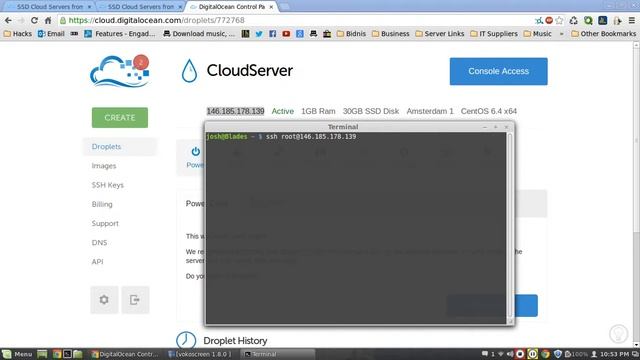
Task: Open the YouTube bookmark icon
Action: coord(286,34)
